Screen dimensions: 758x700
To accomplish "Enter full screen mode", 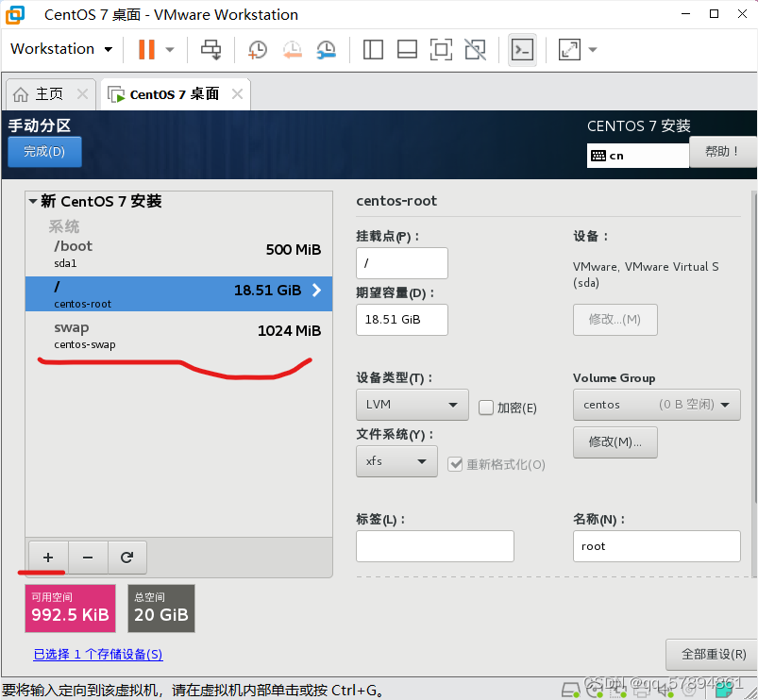I will [441, 49].
